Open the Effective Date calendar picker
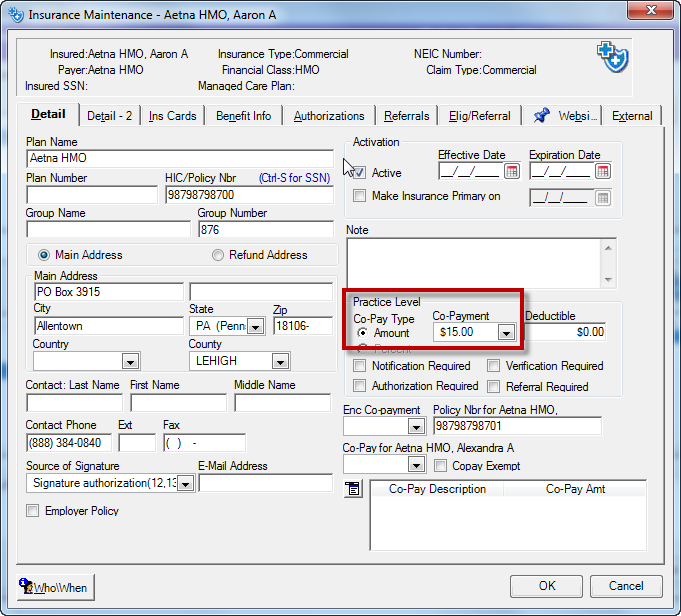This screenshot has width=681, height=616. 512,171
